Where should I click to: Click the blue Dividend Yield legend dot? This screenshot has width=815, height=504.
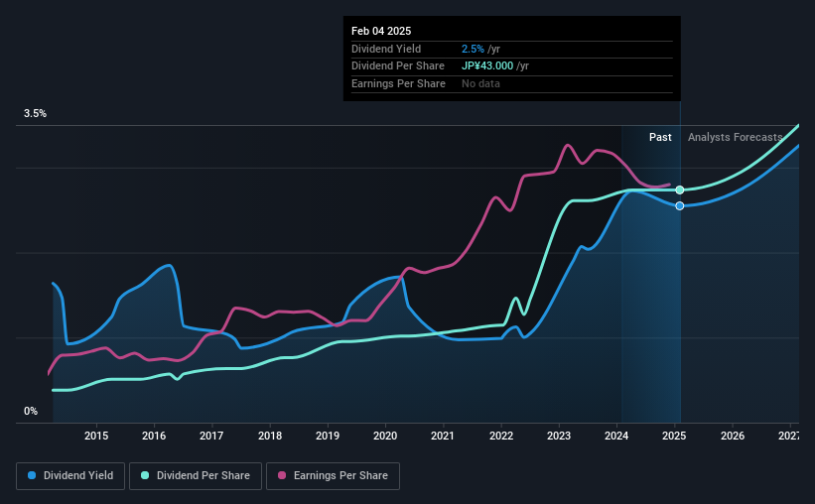[x=32, y=475]
